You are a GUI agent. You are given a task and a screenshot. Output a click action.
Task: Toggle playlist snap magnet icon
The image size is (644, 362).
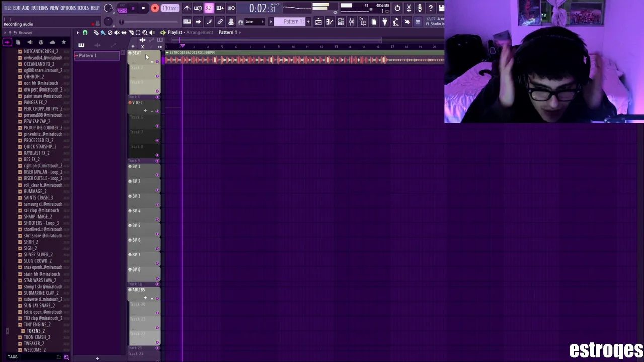click(85, 32)
